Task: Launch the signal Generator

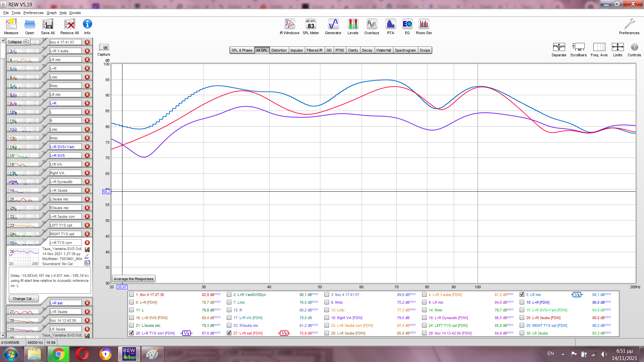Action: 333,26
